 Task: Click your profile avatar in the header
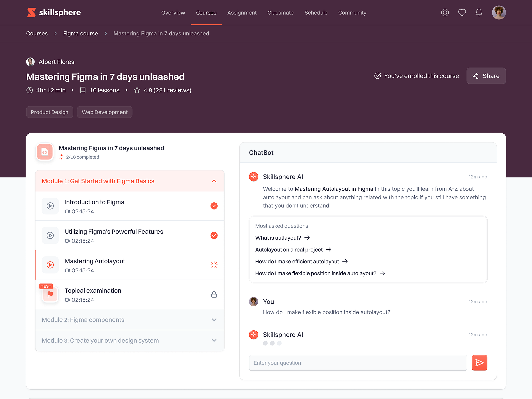click(x=499, y=12)
